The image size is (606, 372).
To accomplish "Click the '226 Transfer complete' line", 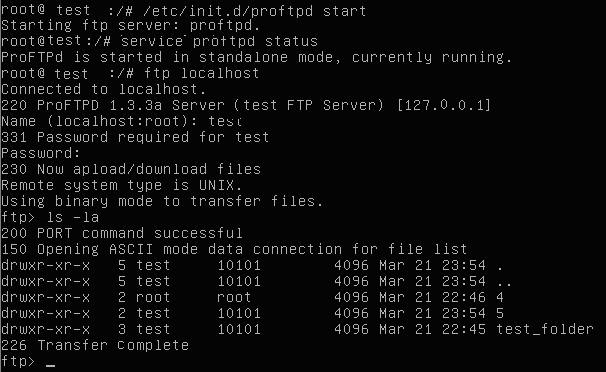I will point(95,345).
